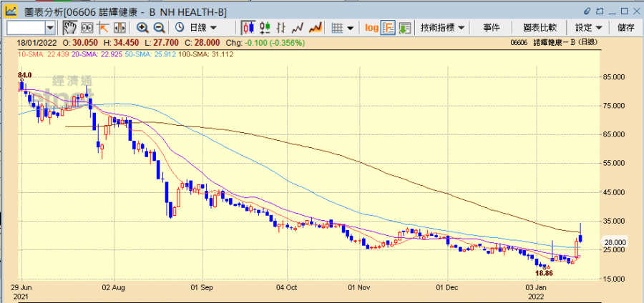Screen dimensions: 644x303
Task: Select the candlestick chart type icon
Action: click(x=248, y=27)
